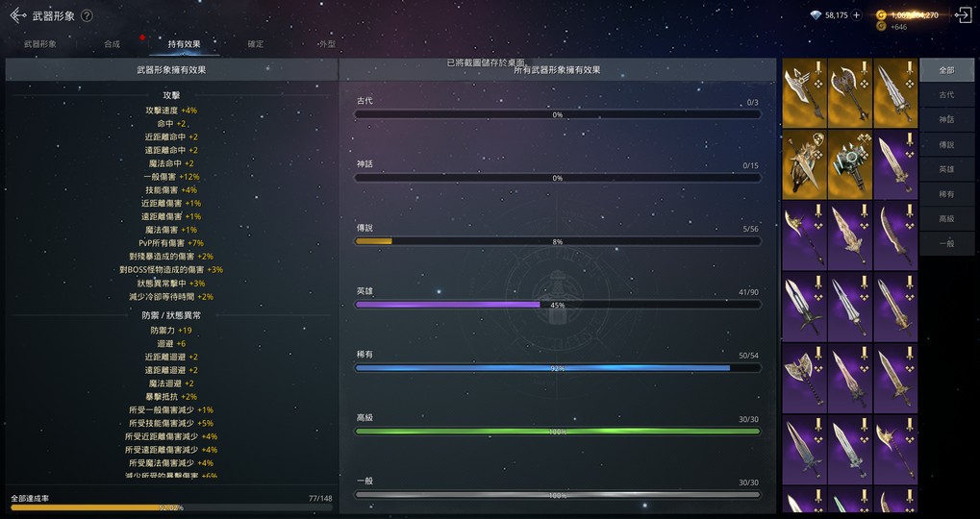Click the 減少冷卻等待時間 +2% line
Screen dimensions: 980x519
[171, 297]
